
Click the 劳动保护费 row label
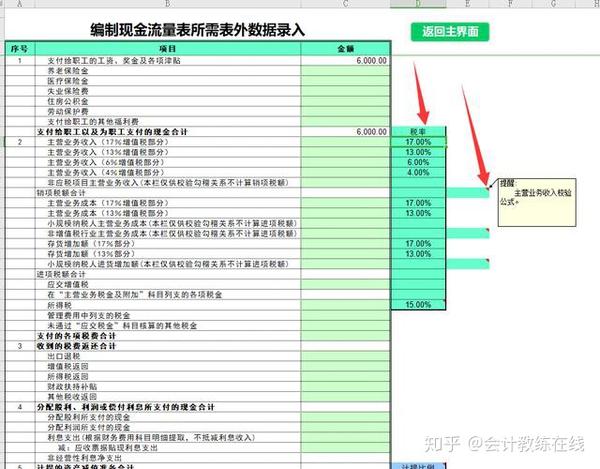coord(68,111)
